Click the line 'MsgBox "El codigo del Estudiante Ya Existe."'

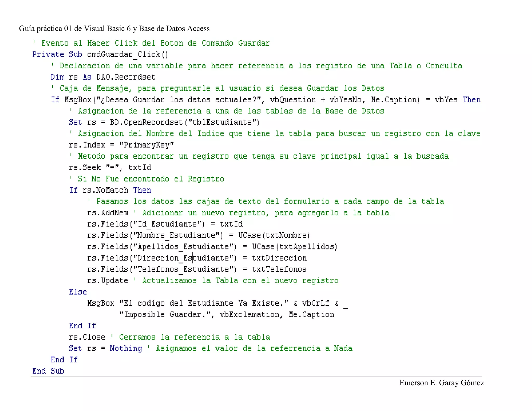218,303
